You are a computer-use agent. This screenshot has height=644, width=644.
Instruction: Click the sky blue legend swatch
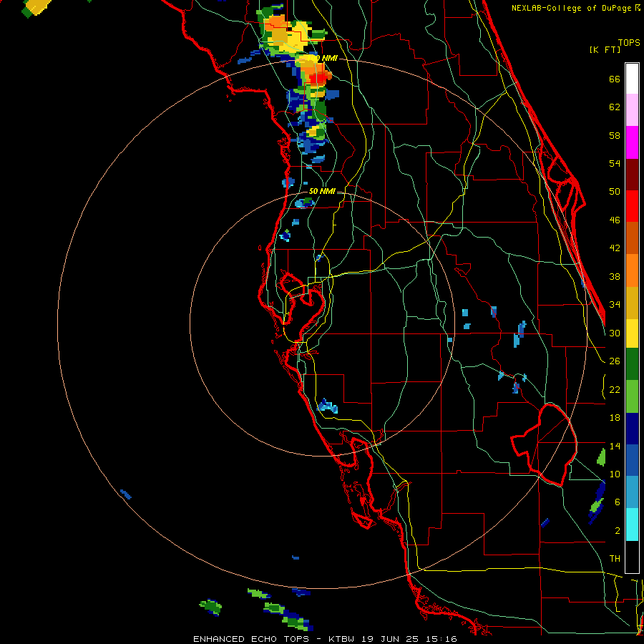tap(632, 492)
